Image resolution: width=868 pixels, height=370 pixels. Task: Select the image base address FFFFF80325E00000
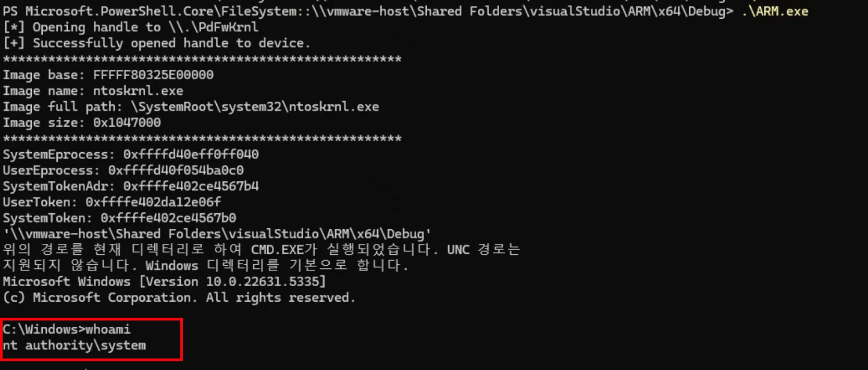tap(153, 75)
